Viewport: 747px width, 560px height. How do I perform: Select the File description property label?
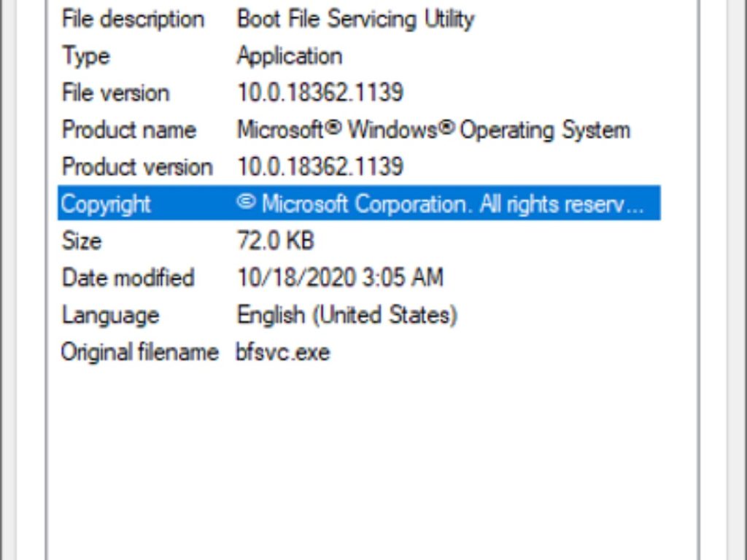coord(133,19)
